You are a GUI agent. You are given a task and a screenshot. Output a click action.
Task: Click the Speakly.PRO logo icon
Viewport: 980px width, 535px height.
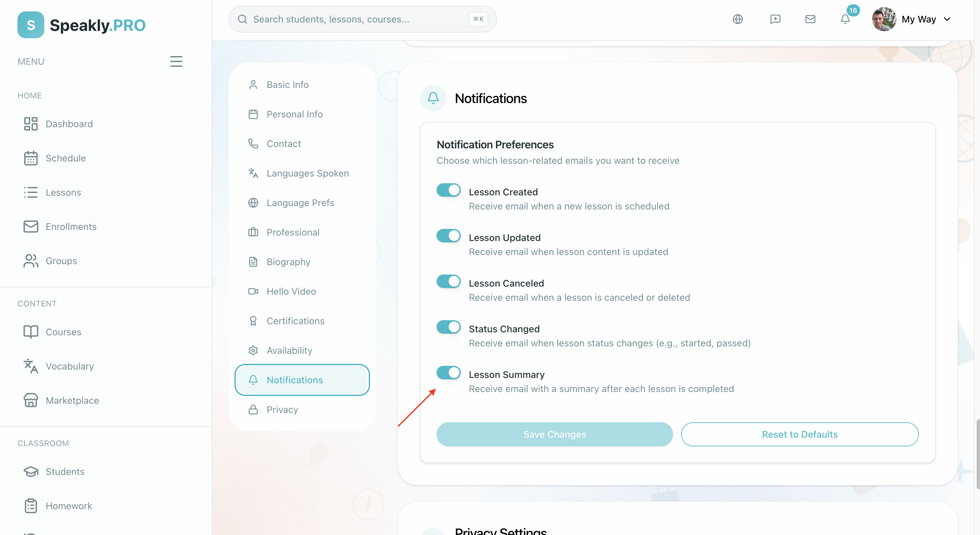[31, 25]
